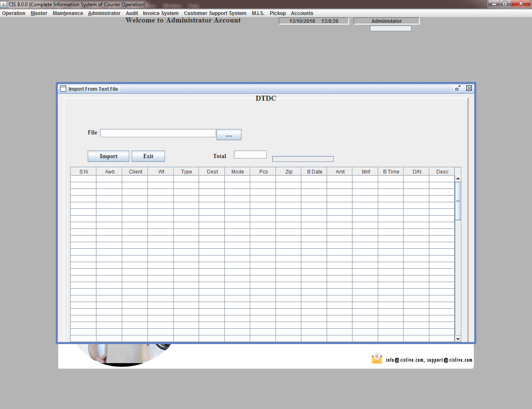This screenshot has width=532, height=409.
Task: Click the Desc column header
Action: (x=442, y=171)
